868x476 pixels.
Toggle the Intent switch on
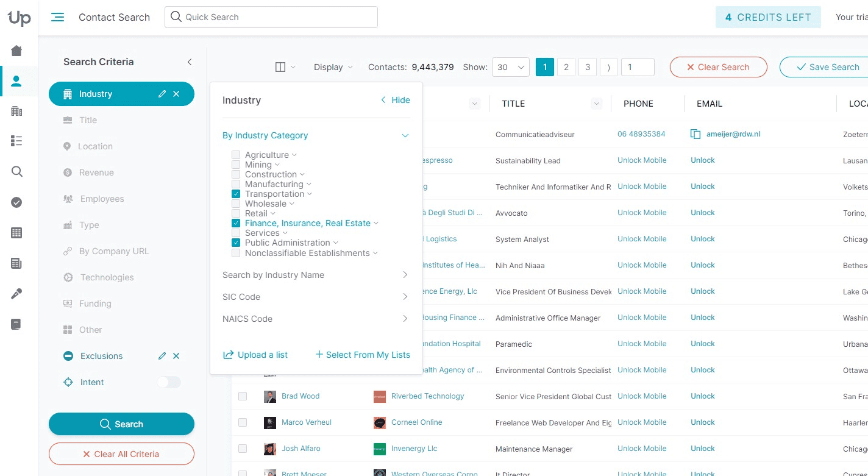(x=169, y=382)
